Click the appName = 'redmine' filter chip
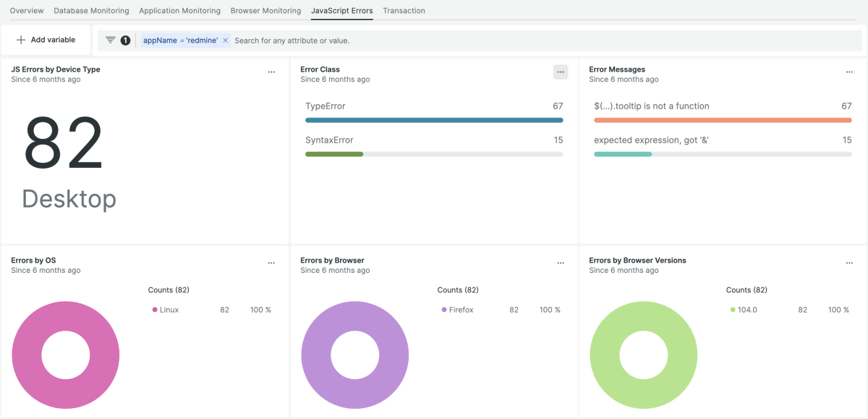 (x=180, y=41)
